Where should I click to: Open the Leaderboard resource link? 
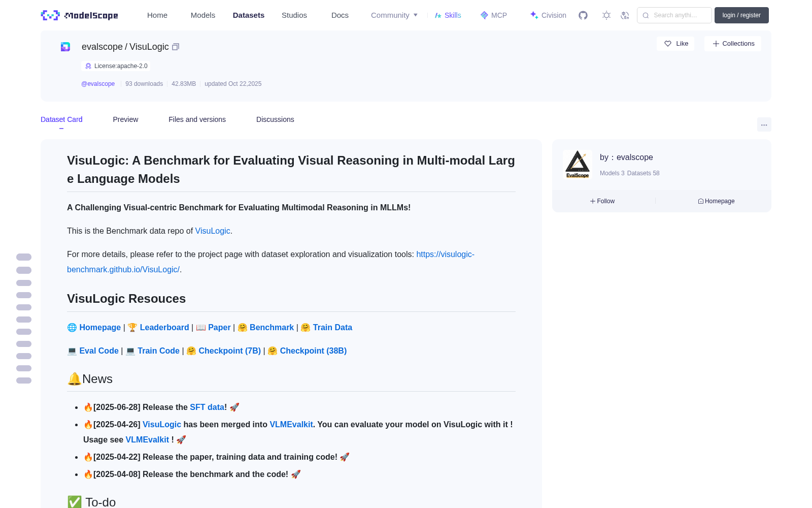click(164, 328)
